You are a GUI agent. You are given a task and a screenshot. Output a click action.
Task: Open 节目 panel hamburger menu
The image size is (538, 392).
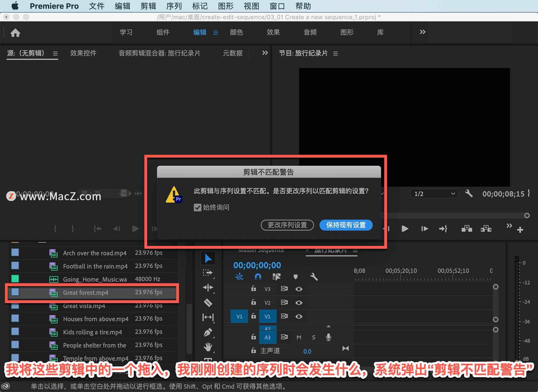[x=335, y=53]
